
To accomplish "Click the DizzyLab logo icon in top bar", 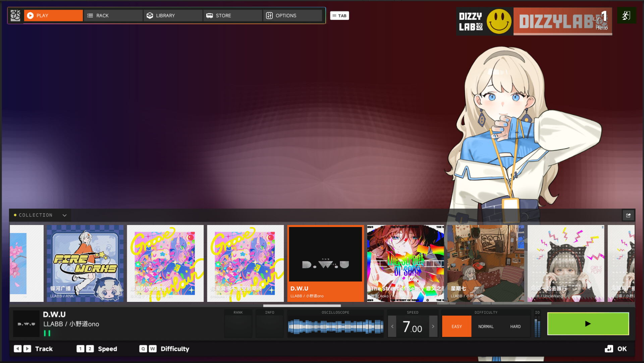I will pyautogui.click(x=15, y=15).
